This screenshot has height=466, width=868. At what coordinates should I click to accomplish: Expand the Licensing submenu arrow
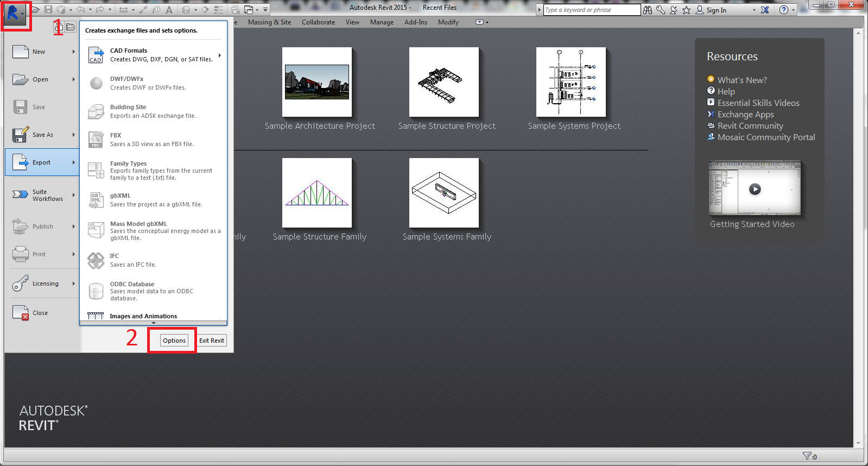(x=74, y=284)
